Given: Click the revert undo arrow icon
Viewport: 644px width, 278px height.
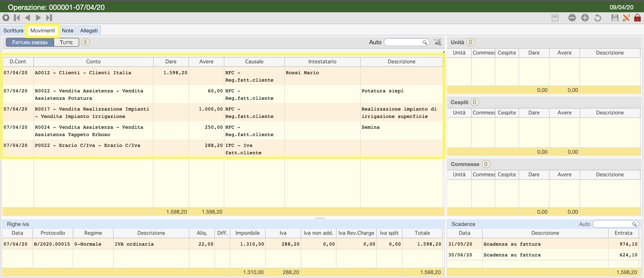Looking at the screenshot, I should click(x=598, y=18).
